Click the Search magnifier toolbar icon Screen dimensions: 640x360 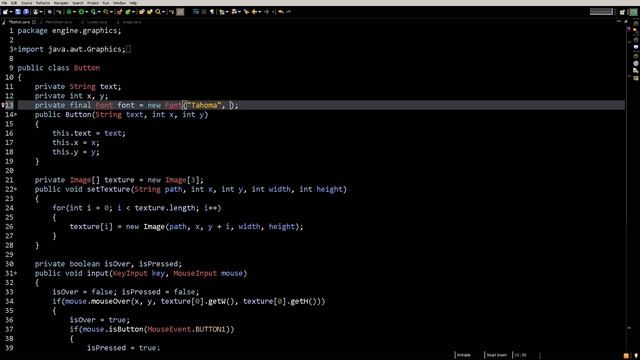click(158, 12)
